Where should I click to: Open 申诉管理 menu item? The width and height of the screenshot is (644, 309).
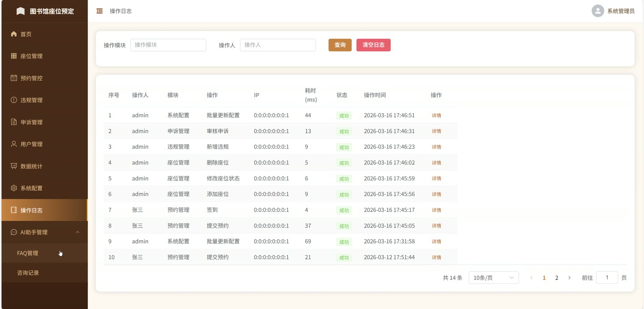(45, 122)
